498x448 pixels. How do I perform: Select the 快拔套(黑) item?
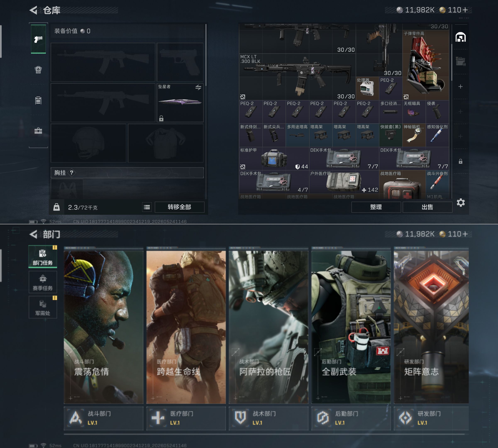(x=391, y=135)
